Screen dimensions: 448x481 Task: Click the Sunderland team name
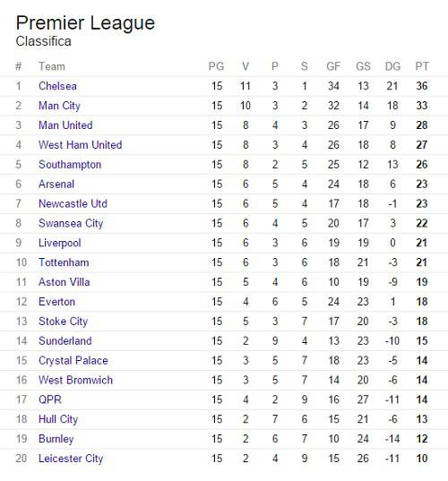click(65, 341)
